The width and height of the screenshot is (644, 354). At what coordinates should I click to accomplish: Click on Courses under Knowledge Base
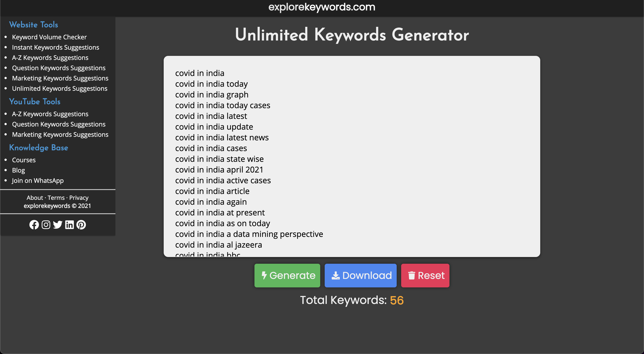point(24,160)
